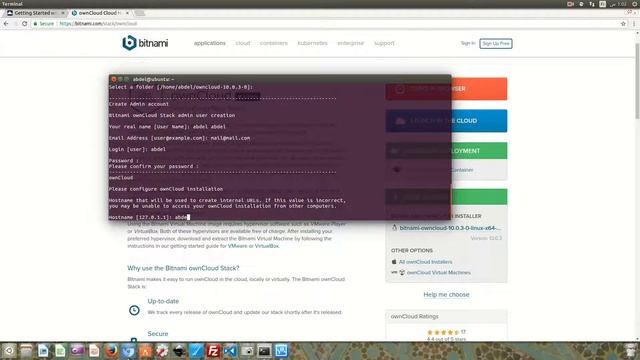This screenshot has width=640, height=360.
Task: Open the Ubuntu dash search icon in the dock
Action: pos(9,351)
